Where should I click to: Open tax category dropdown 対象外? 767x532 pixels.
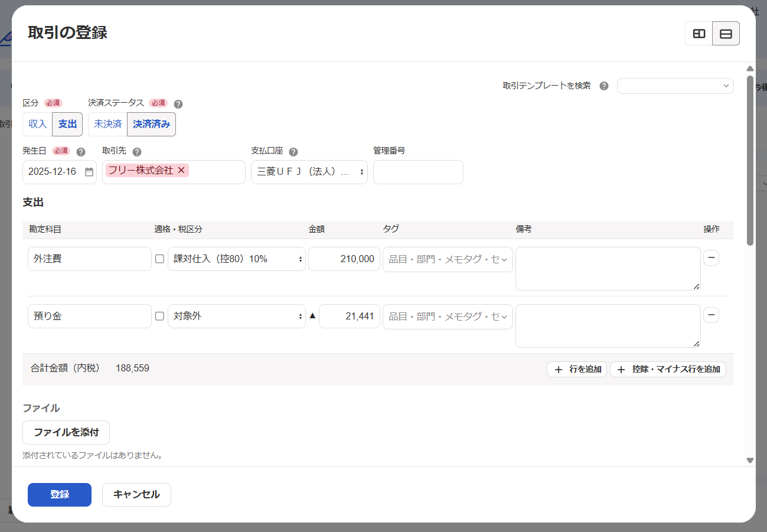click(x=237, y=316)
